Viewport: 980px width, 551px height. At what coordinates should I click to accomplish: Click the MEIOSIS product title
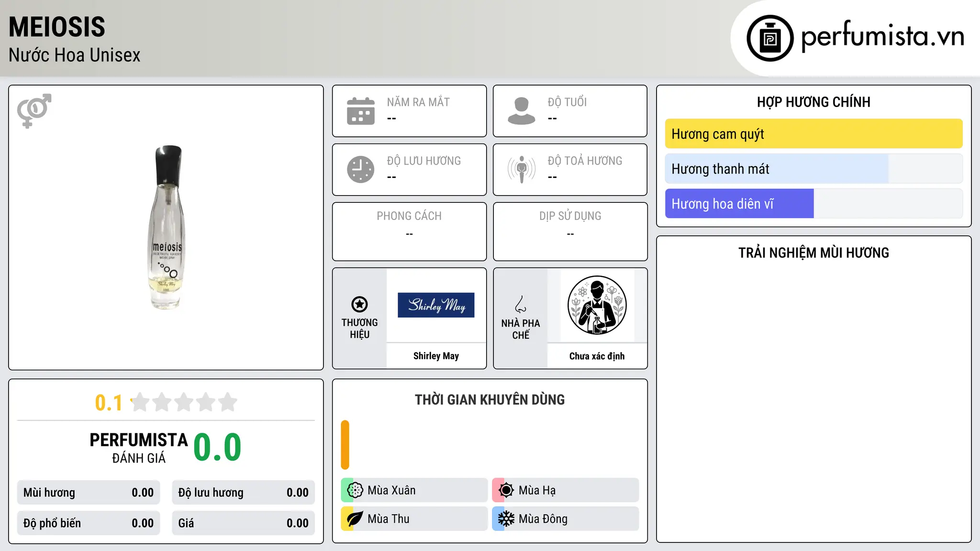(57, 27)
